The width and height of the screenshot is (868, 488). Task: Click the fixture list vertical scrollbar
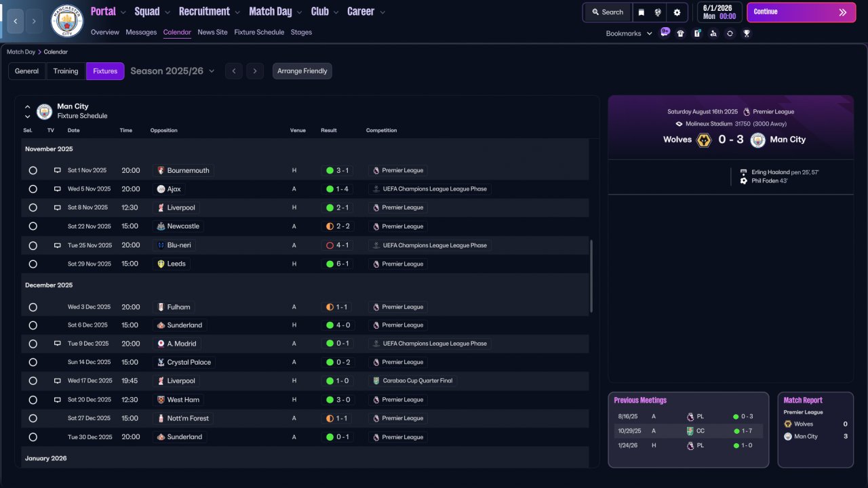coord(592,276)
